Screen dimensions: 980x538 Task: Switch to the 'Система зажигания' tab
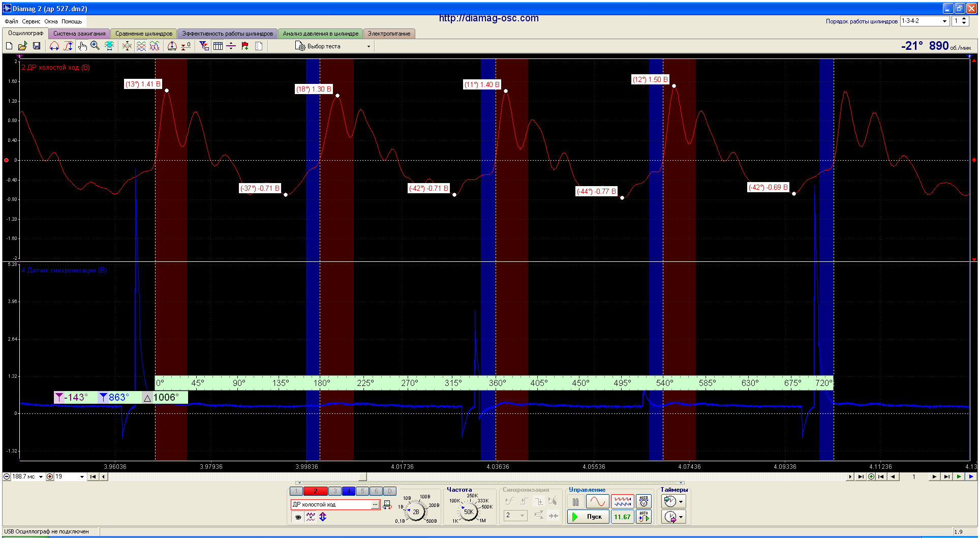79,34
